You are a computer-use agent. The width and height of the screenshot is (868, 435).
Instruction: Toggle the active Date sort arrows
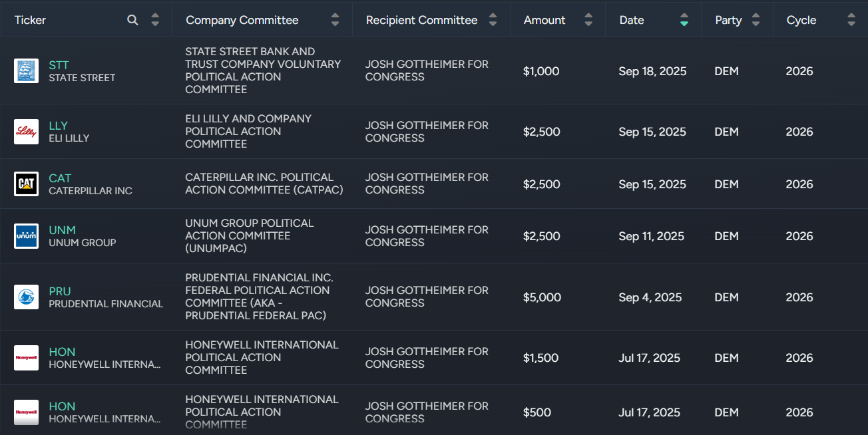click(684, 20)
